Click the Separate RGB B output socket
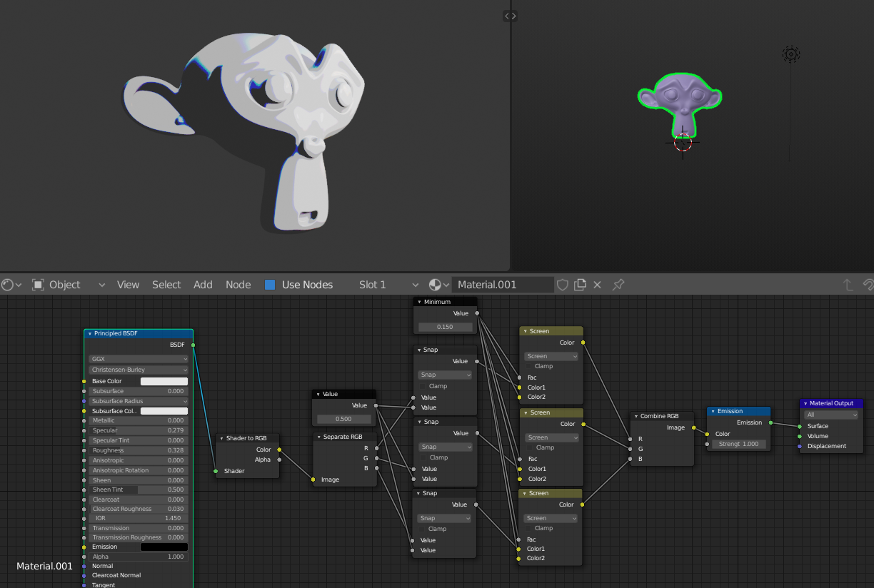Image resolution: width=874 pixels, height=588 pixels. [376, 468]
